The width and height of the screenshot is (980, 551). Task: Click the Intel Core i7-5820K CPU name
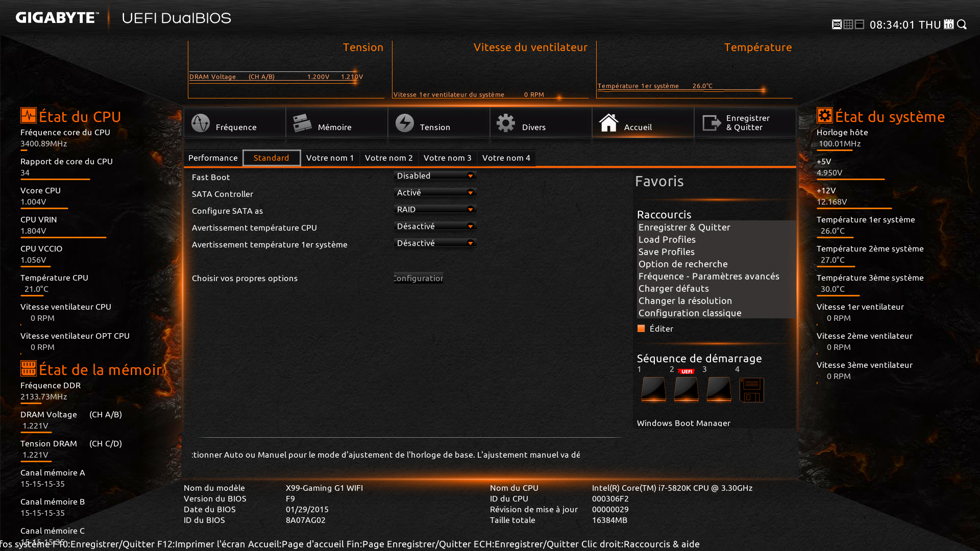coord(672,488)
